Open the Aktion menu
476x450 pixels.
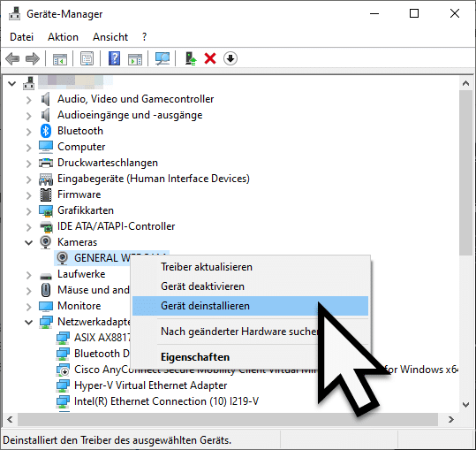(x=64, y=37)
